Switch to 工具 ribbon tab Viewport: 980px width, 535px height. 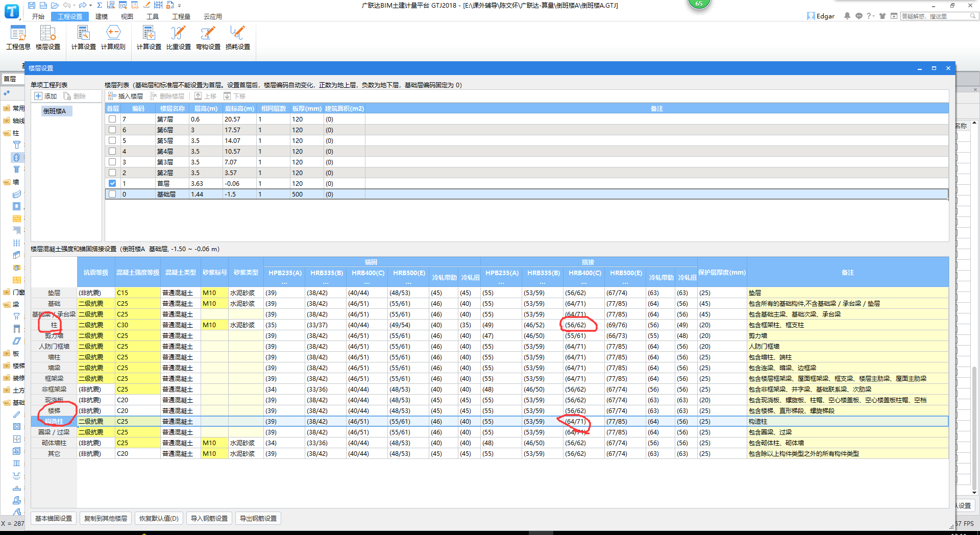pos(153,17)
